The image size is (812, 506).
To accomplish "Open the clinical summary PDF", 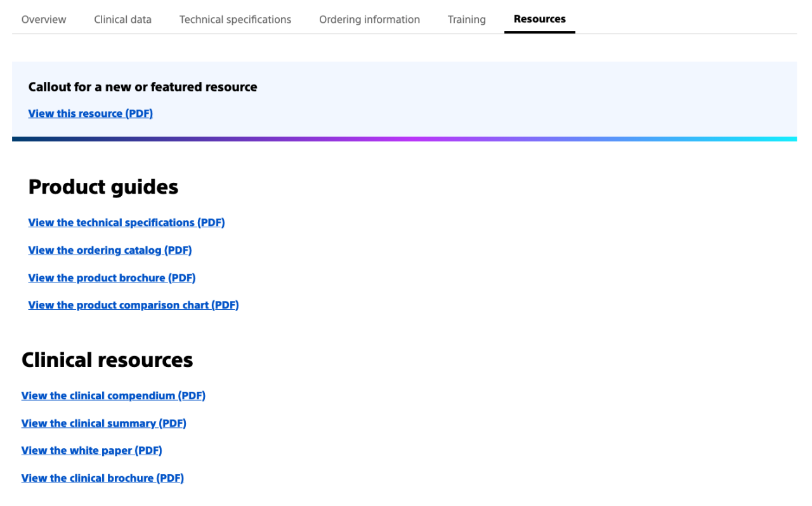I will (103, 423).
